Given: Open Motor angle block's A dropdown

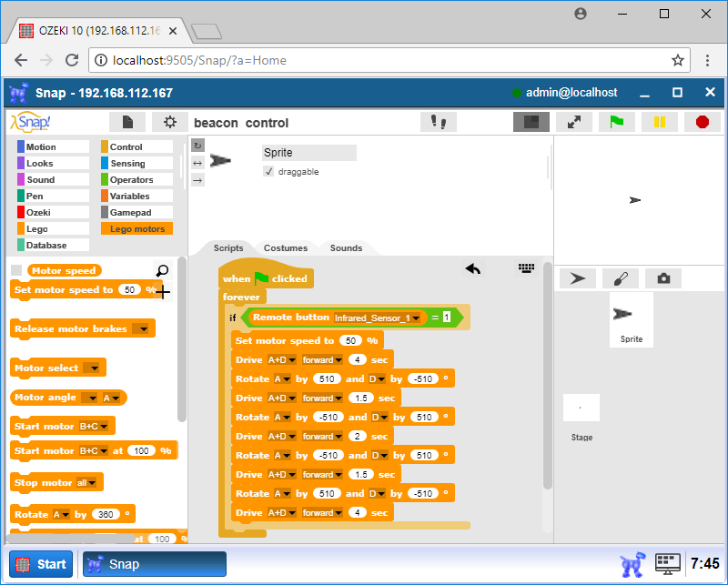Looking at the screenshot, I should click(111, 398).
